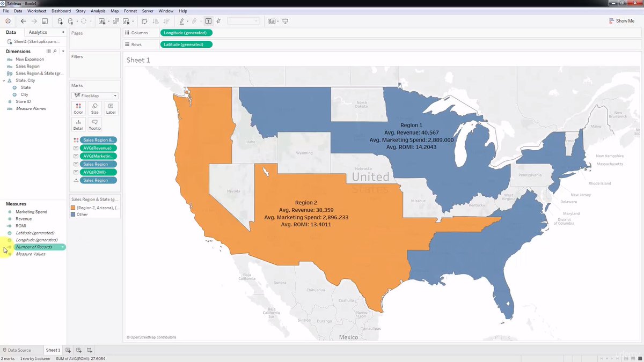644x362 pixels.
Task: Click the OpenStreetMap contributors link
Action: click(x=151, y=337)
